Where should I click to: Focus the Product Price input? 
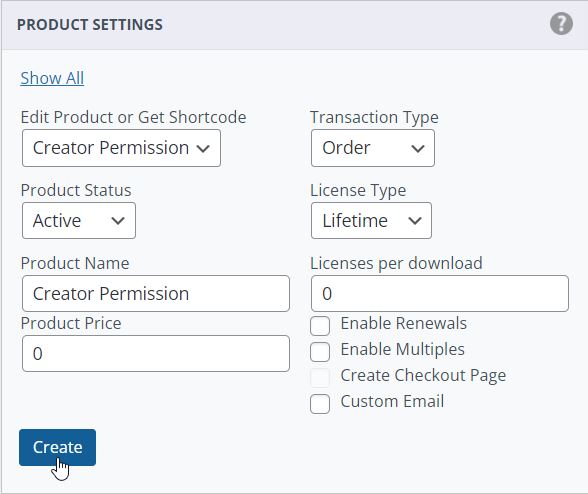pyautogui.click(x=156, y=353)
